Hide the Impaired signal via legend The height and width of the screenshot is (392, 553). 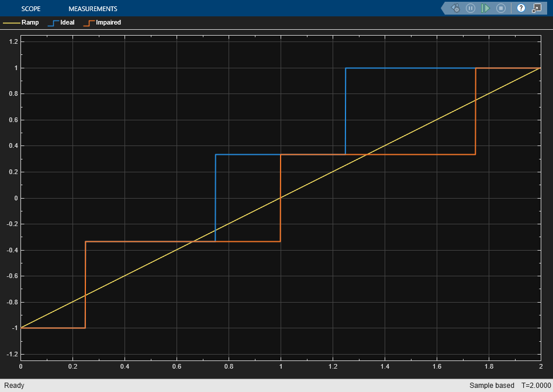point(103,23)
